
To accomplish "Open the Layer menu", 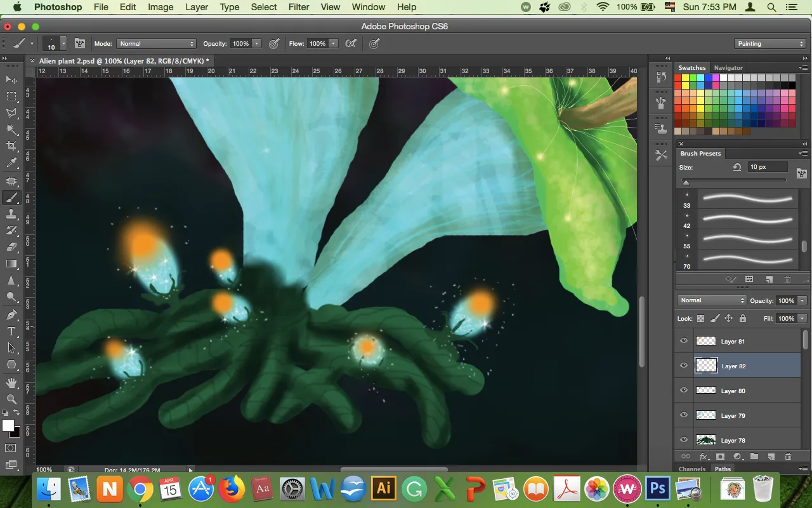I will (x=197, y=7).
